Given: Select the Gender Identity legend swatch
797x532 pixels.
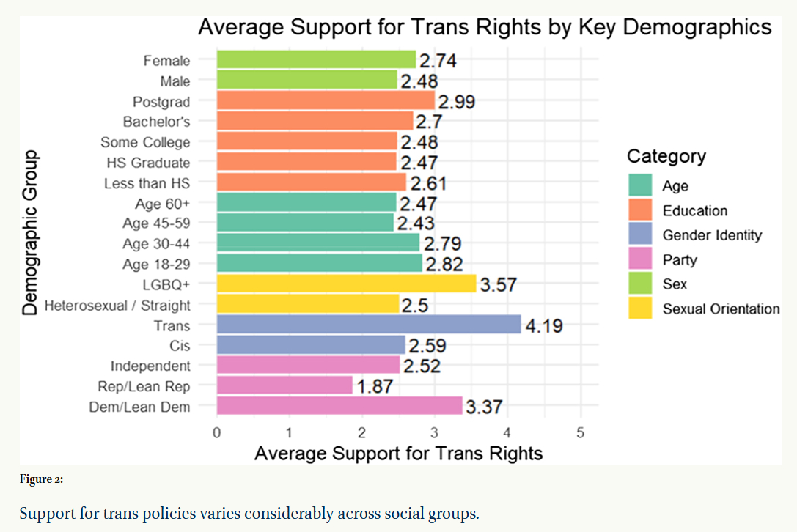Looking at the screenshot, I should coord(639,235).
